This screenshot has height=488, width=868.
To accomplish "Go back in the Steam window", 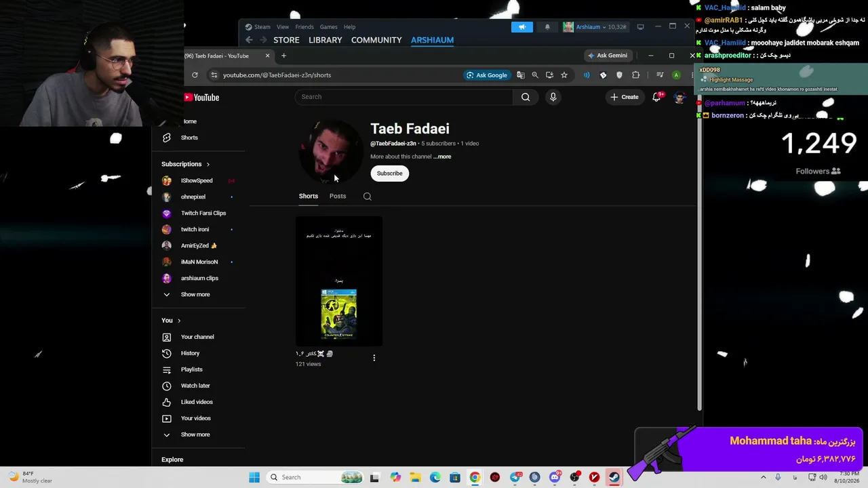I will (x=249, y=40).
